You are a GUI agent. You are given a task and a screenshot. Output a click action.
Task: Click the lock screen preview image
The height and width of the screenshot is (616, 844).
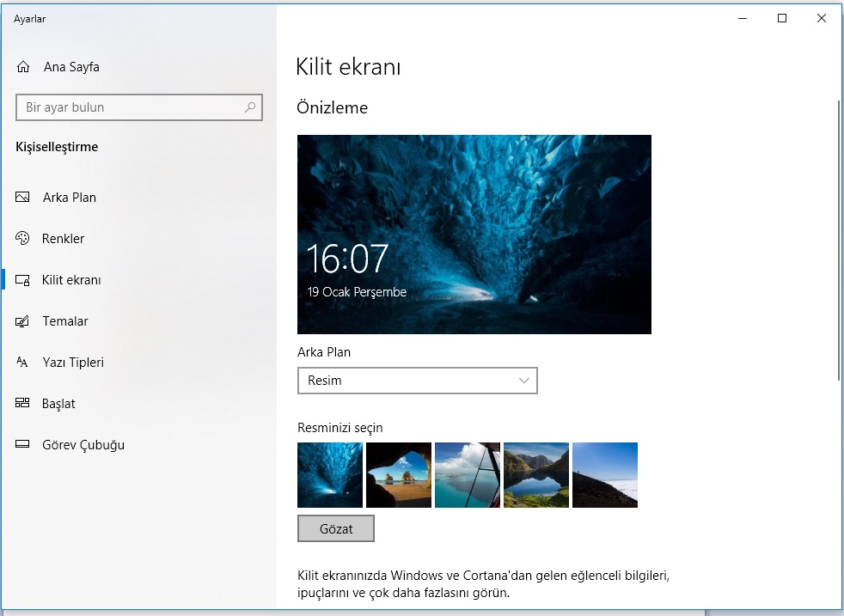pos(474,235)
